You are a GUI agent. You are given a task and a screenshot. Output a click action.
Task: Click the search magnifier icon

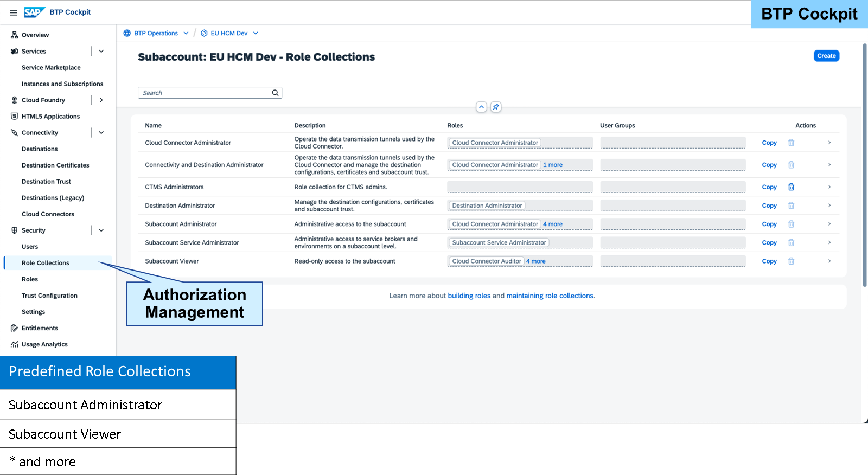click(275, 93)
